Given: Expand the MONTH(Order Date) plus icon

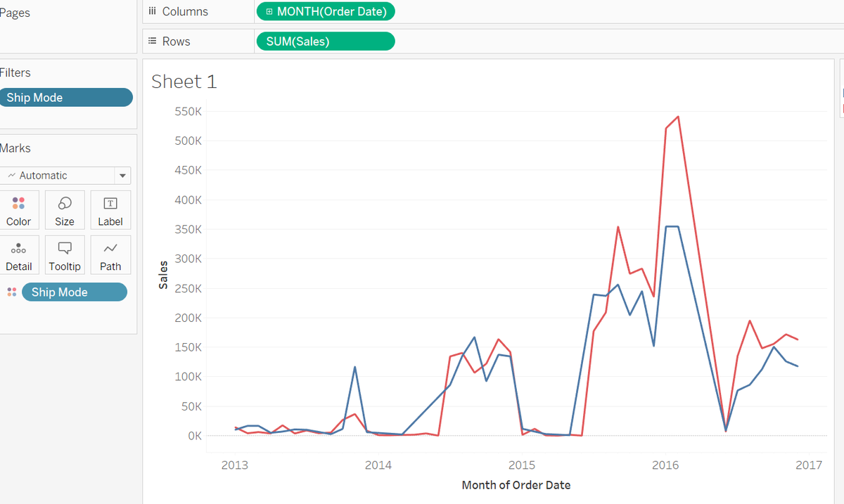Looking at the screenshot, I should click(269, 11).
